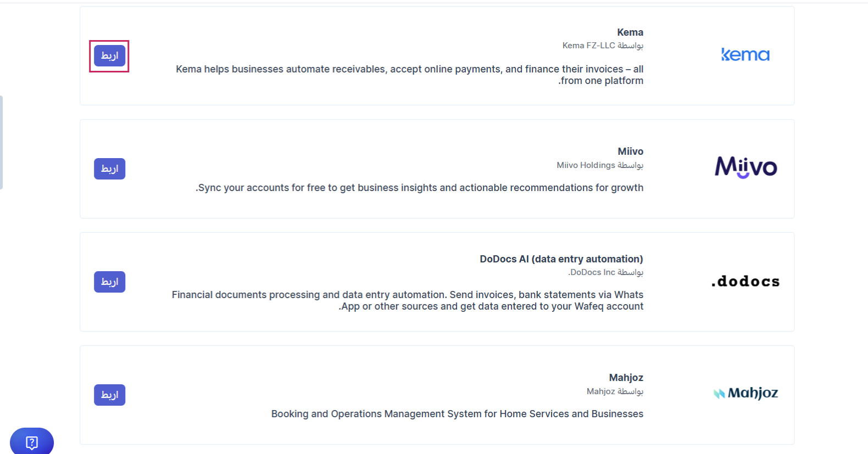Connect the Miivo integration

pyautogui.click(x=109, y=169)
